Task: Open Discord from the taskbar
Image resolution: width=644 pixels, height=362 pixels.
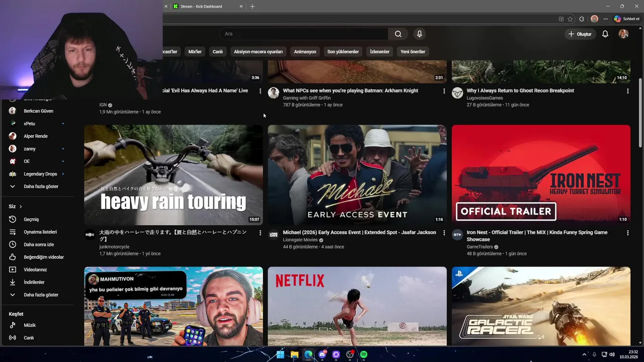Action: point(323,354)
